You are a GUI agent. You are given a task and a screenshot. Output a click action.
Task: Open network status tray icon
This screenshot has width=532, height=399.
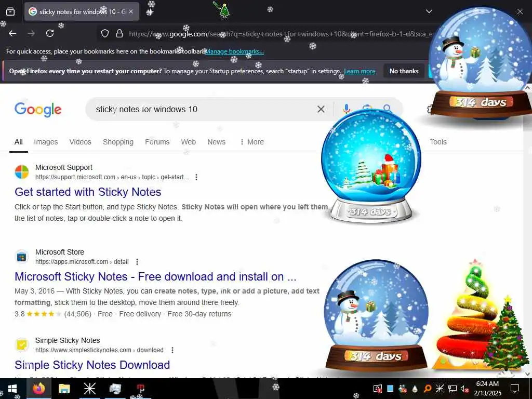click(x=453, y=389)
